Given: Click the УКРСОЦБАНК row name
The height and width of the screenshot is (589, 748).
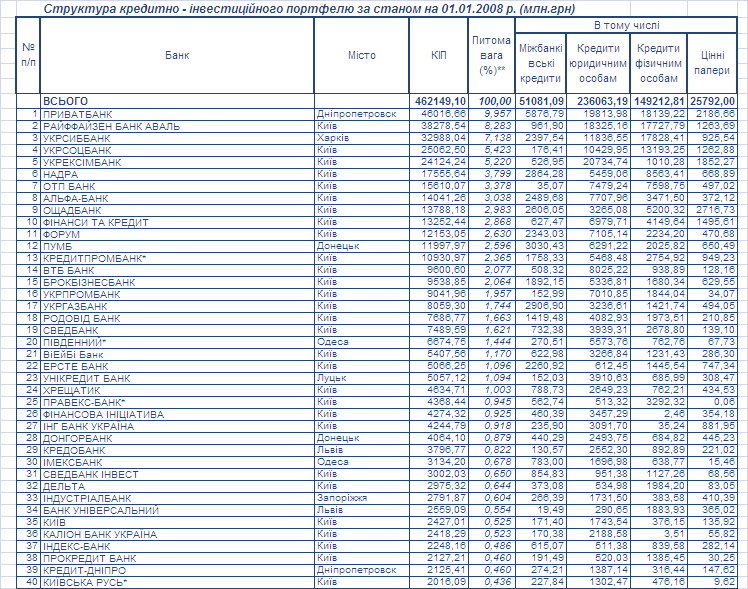Looking at the screenshot, I should point(177,150).
